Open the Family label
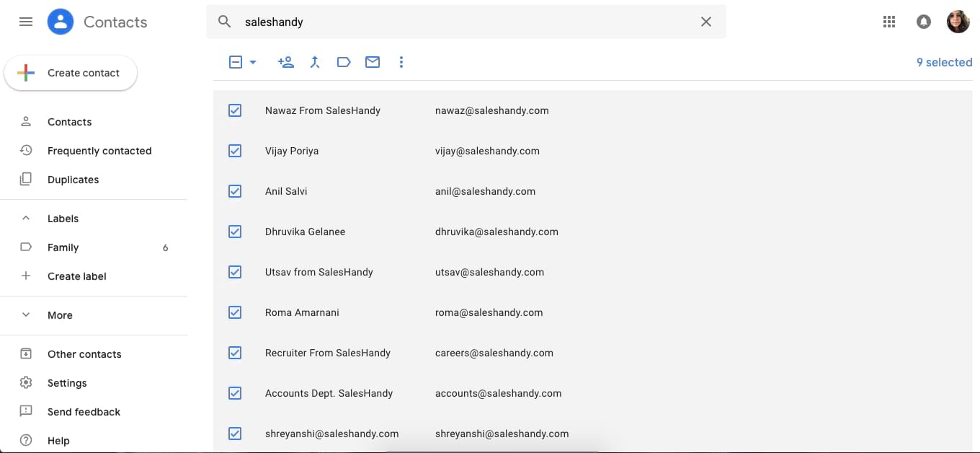The height and width of the screenshot is (453, 980). (63, 247)
